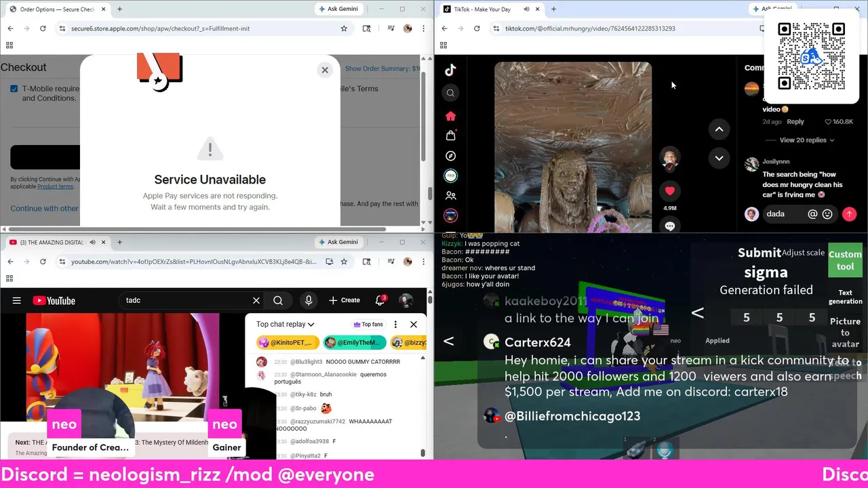Open emoji picker in TikTok comment box
Image resolution: width=868 pixels, height=488 pixels.
[x=827, y=214]
